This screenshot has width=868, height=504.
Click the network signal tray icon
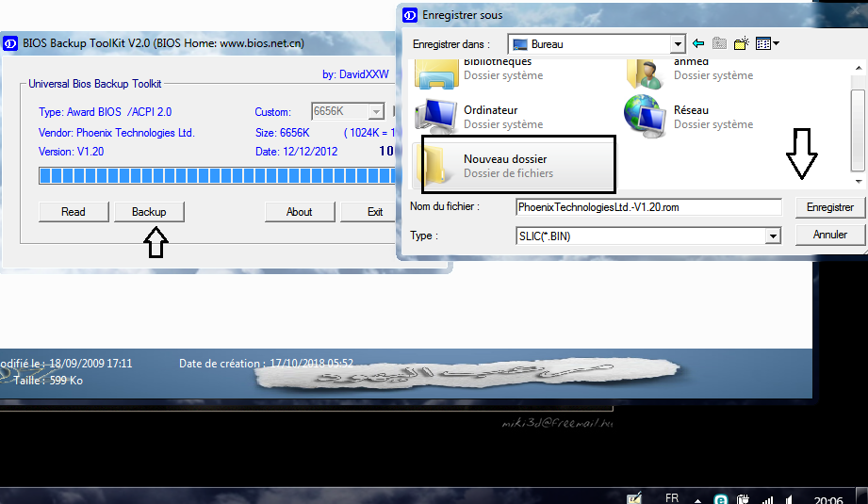[x=767, y=499]
